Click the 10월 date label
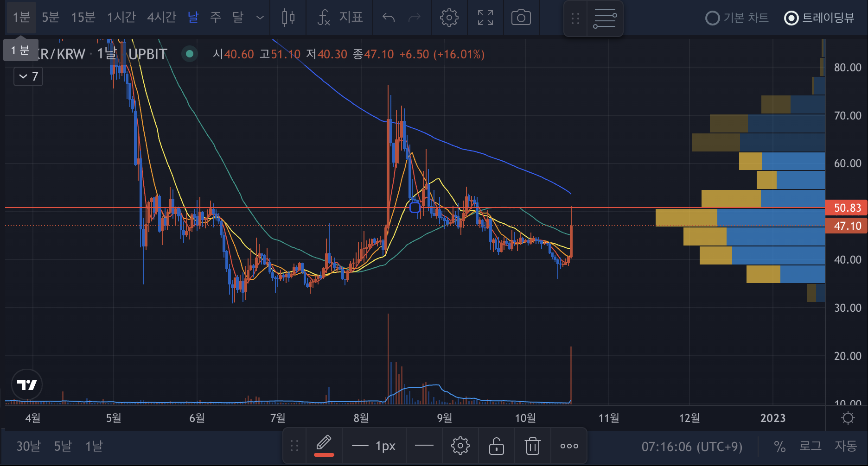Image resolution: width=868 pixels, height=466 pixels. pyautogui.click(x=525, y=418)
